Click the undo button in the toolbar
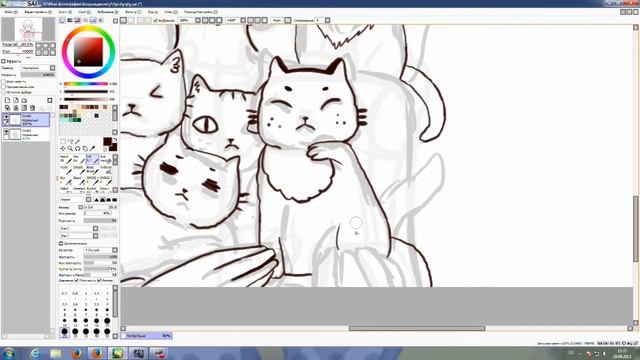640x360 pixels. coord(123,20)
